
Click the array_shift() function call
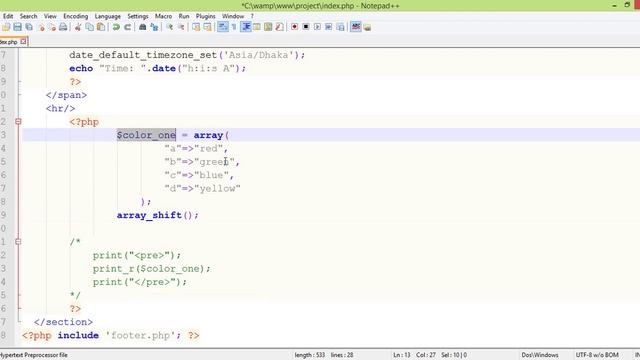point(158,215)
